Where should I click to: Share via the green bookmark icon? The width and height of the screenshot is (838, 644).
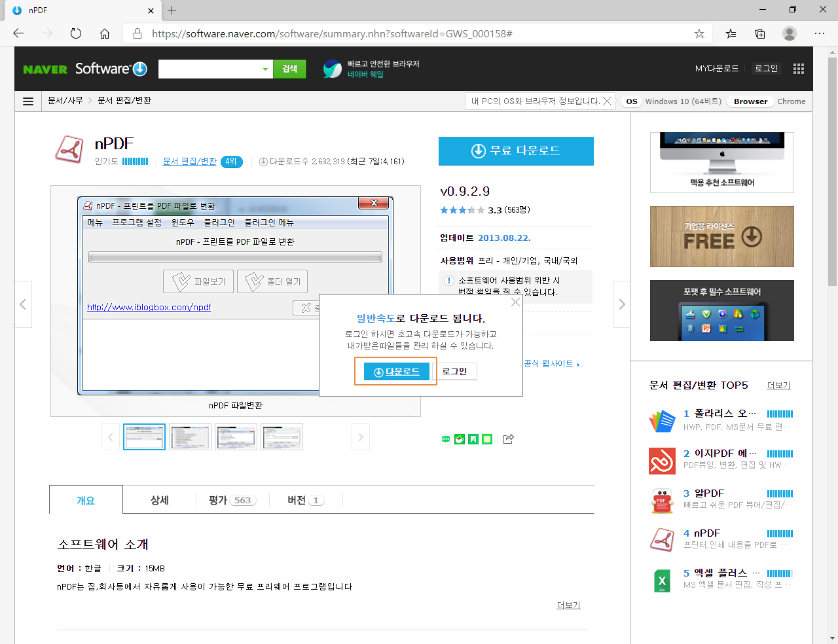coord(473,439)
